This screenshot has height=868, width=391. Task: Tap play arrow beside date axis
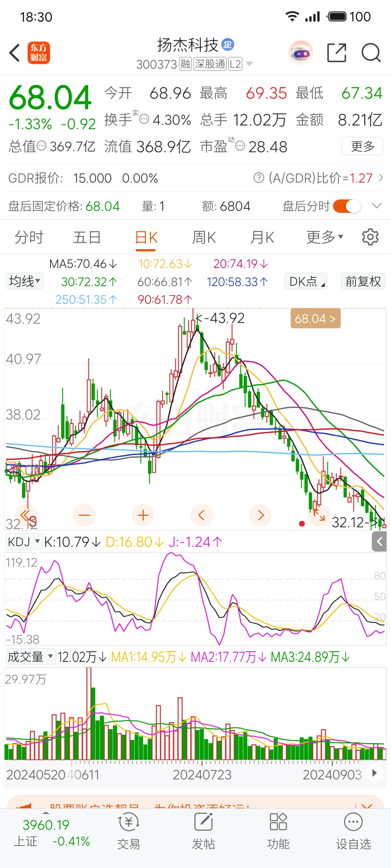coord(375,773)
